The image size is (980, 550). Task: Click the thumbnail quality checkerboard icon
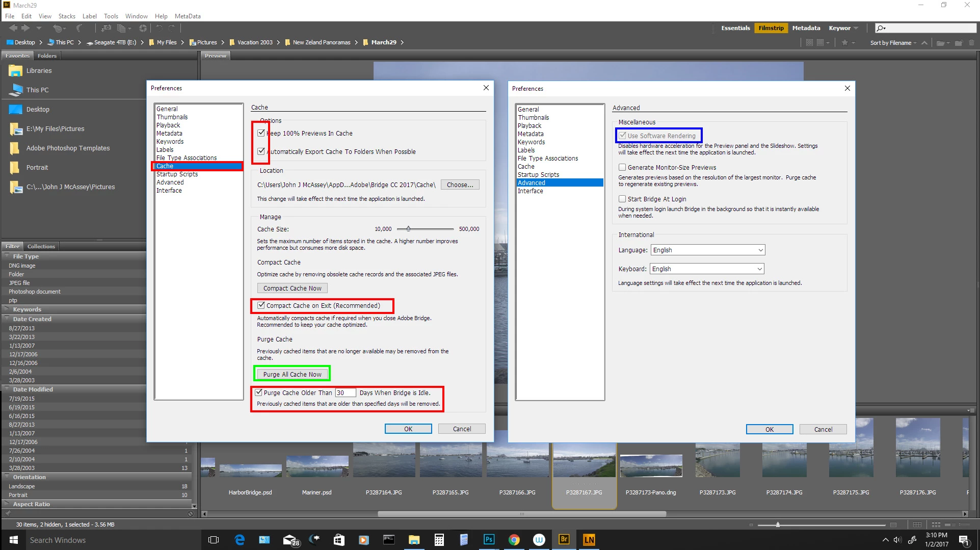tap(809, 42)
